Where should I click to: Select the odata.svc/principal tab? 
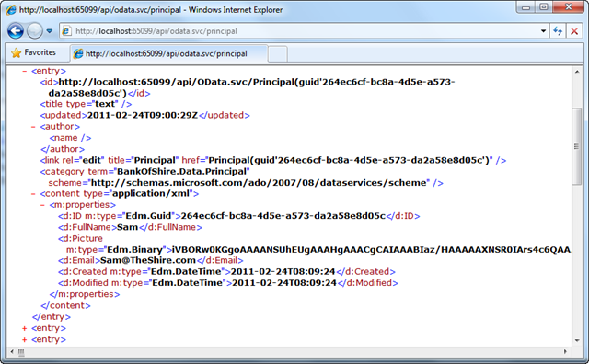point(168,53)
